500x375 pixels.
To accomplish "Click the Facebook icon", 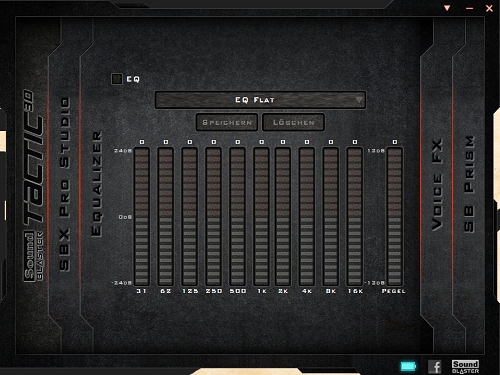I will pos(435,367).
